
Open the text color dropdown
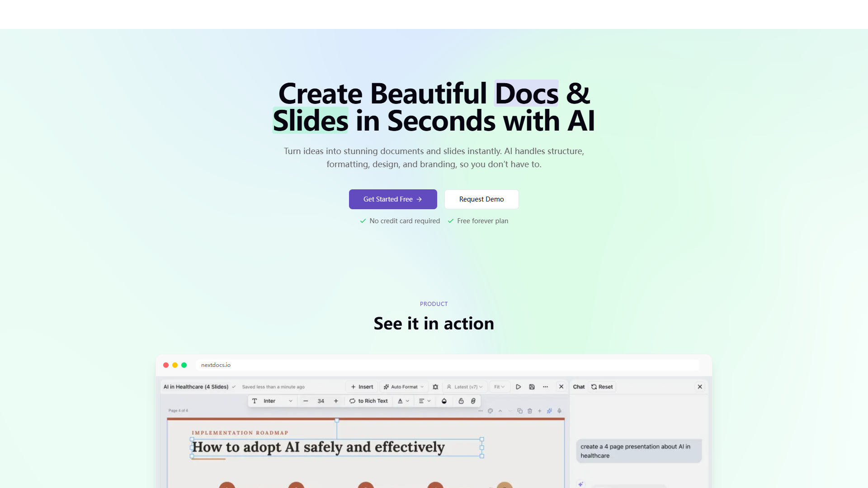coord(403,401)
